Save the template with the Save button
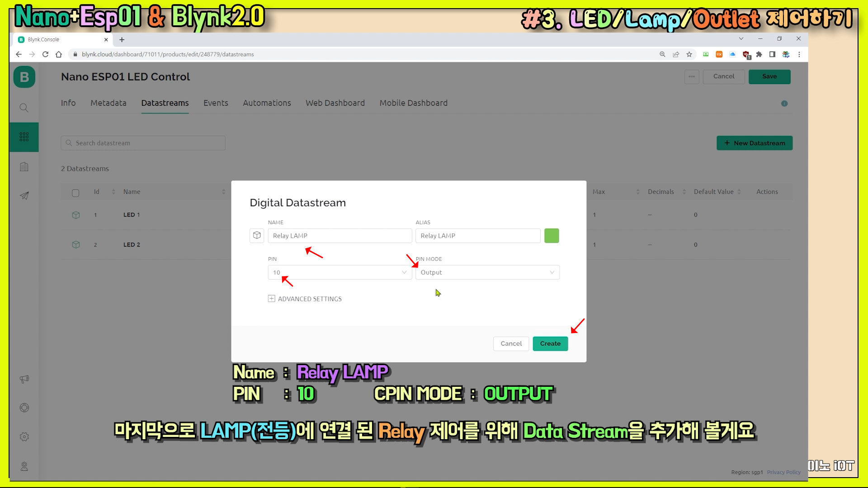 [769, 76]
